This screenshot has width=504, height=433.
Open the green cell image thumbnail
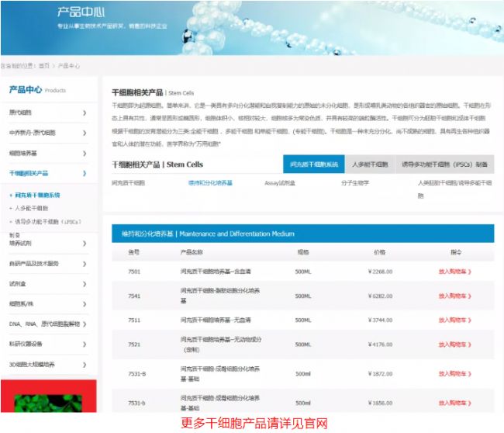click(48, 403)
